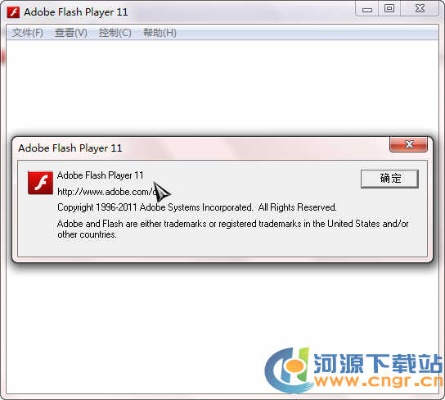
Task: Click the 河源下载站 watermark logo icon
Action: point(287,369)
